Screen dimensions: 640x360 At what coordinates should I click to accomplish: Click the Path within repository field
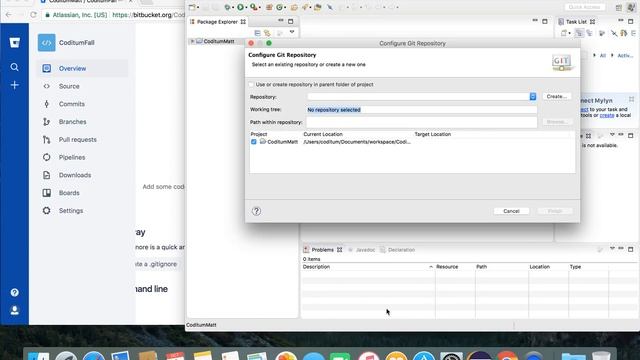click(x=422, y=122)
